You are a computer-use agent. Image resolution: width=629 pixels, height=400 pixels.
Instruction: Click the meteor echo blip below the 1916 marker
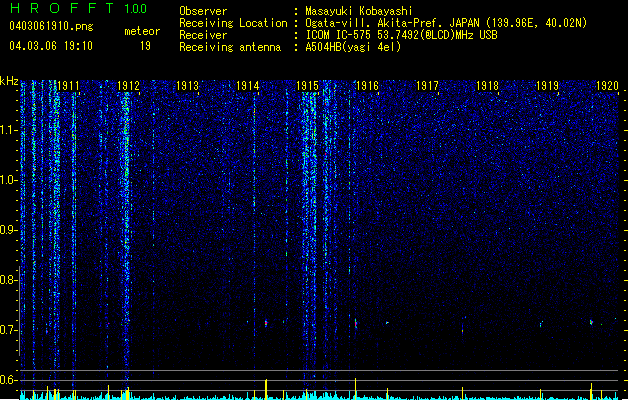tap(355, 323)
